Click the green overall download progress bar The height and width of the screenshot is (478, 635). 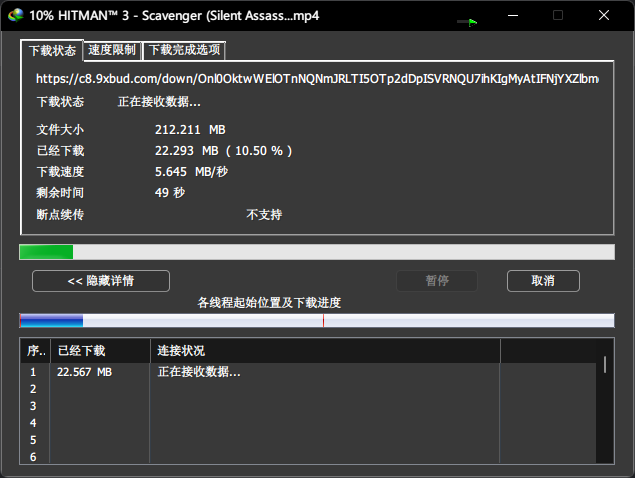click(x=317, y=252)
